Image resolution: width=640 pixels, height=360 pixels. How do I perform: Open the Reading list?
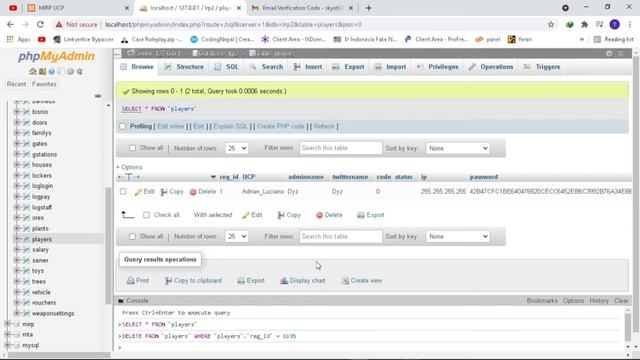click(613, 39)
